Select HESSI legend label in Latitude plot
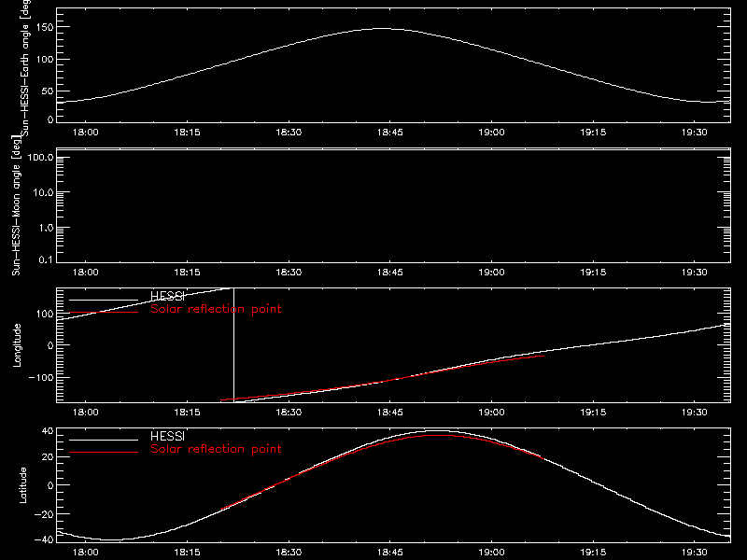The width and height of the screenshot is (747, 560). click(x=167, y=436)
